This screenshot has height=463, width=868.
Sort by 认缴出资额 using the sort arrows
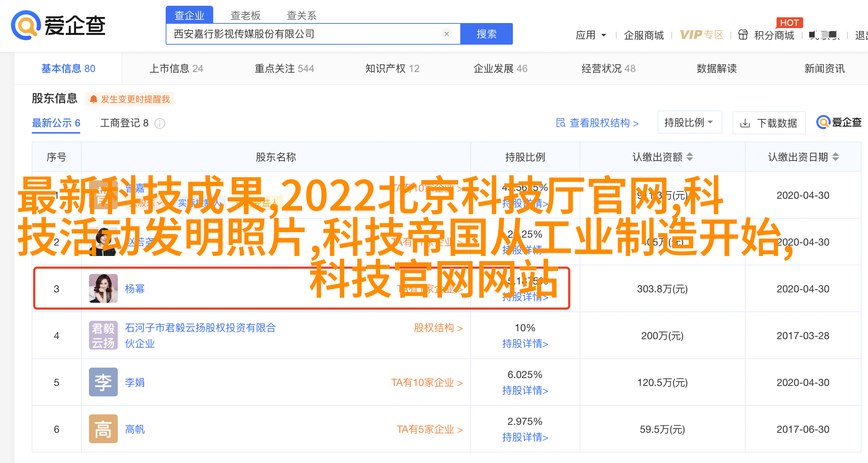tap(690, 157)
